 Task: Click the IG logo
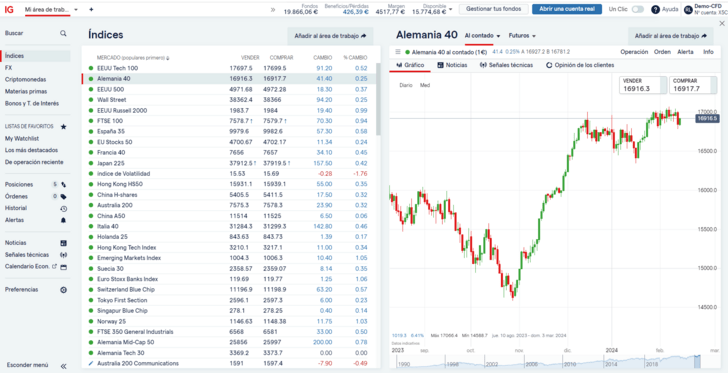coord(9,9)
